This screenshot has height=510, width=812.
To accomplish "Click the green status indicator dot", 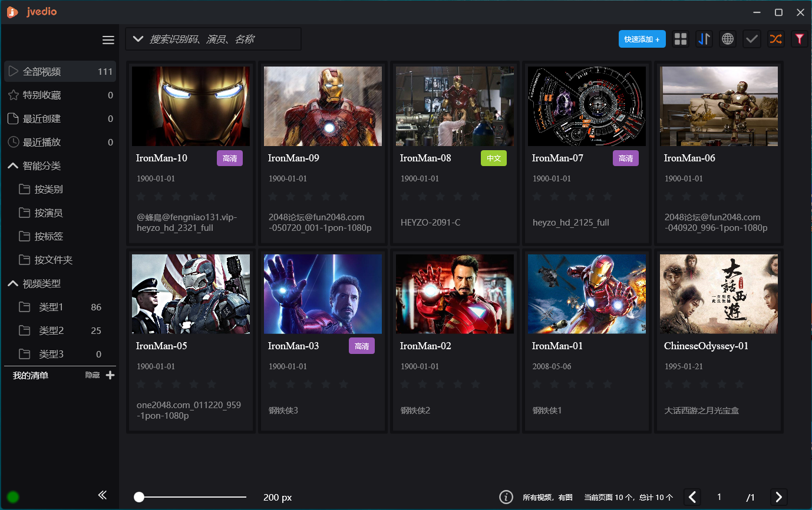I will pyautogui.click(x=13, y=496).
